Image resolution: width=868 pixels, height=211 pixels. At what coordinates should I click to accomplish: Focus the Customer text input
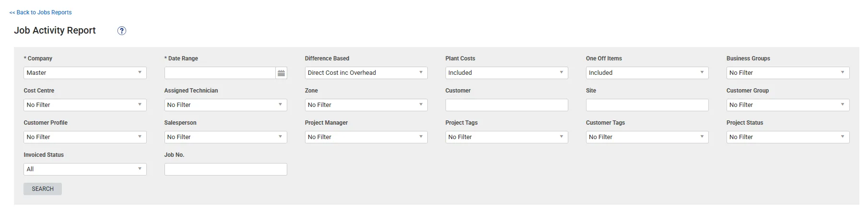[506, 105]
